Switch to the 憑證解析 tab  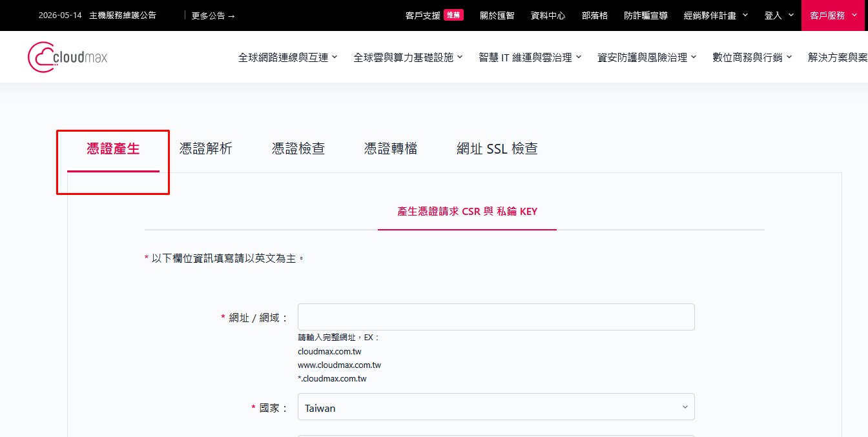(206, 149)
